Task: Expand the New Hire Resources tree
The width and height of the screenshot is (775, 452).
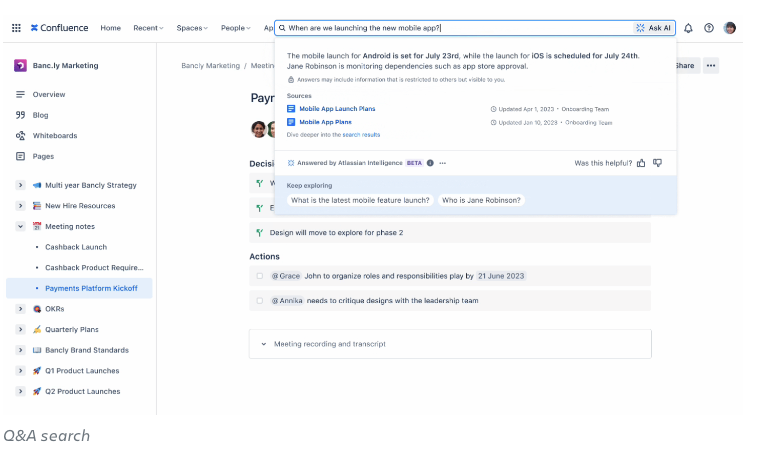Action: tap(20, 206)
